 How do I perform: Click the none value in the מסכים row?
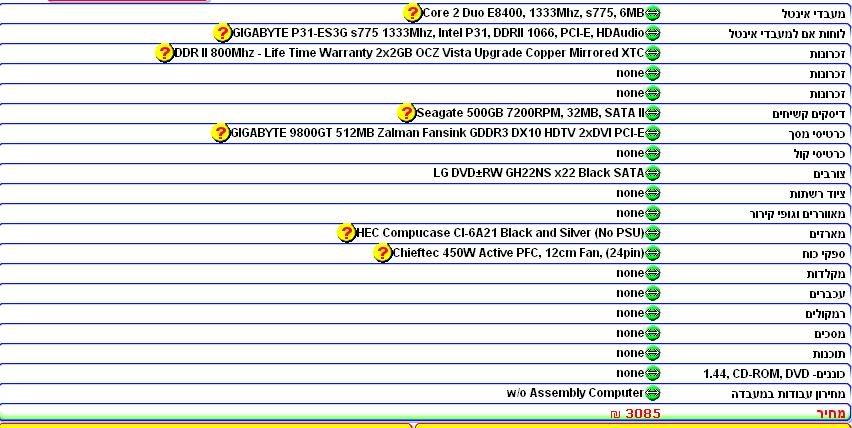coord(630,332)
